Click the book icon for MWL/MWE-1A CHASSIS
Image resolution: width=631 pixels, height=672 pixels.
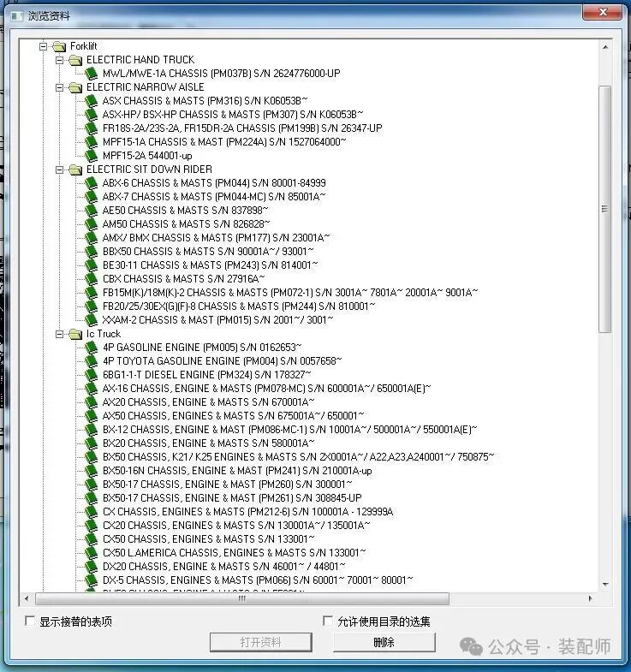[92, 74]
